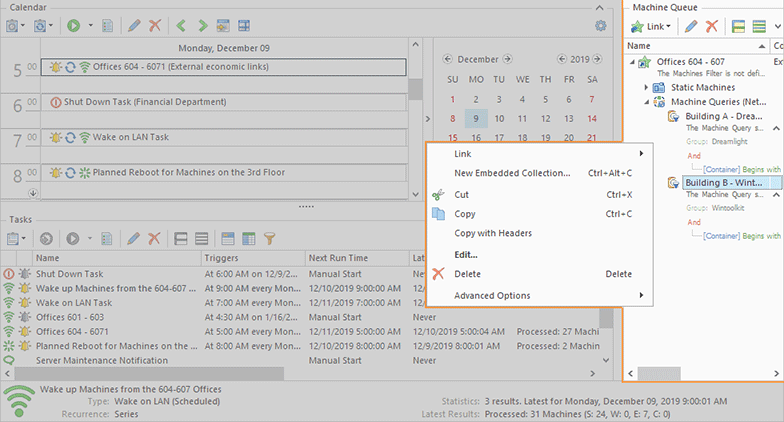Click the pencil edit icon in Machine Queue

point(691,25)
